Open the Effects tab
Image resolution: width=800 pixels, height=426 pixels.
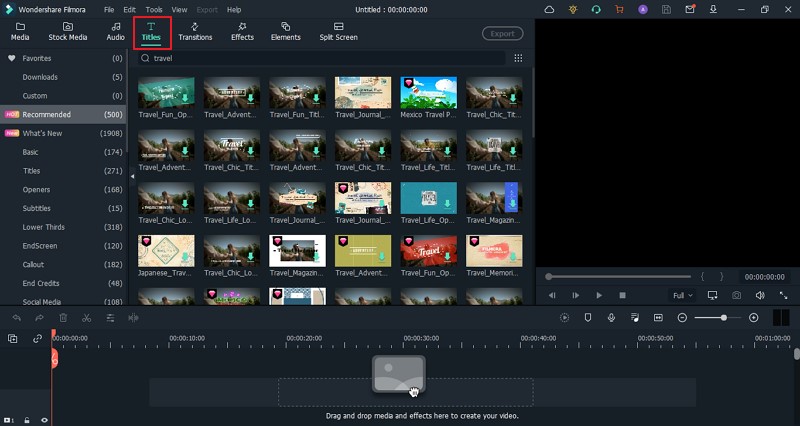[x=242, y=32]
